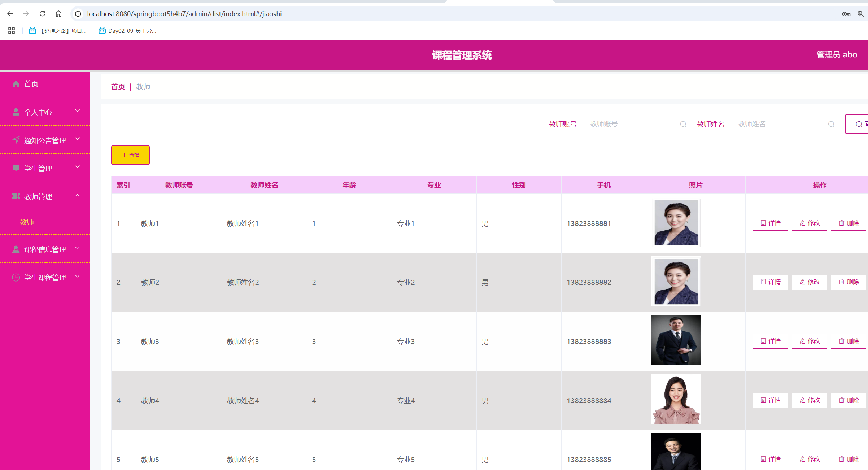Click the search icon inside the 教师姓名 field

(831, 124)
